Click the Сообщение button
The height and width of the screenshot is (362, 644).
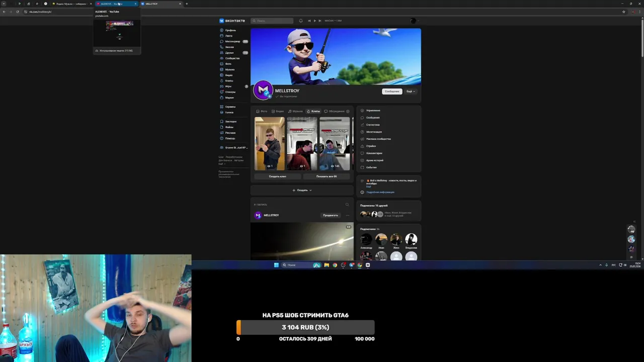(x=392, y=92)
